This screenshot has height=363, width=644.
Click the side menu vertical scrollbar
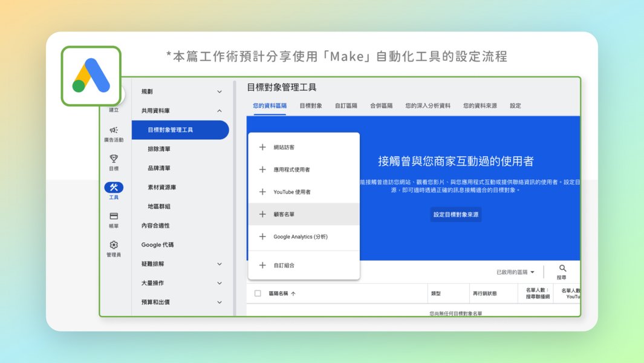235,198
